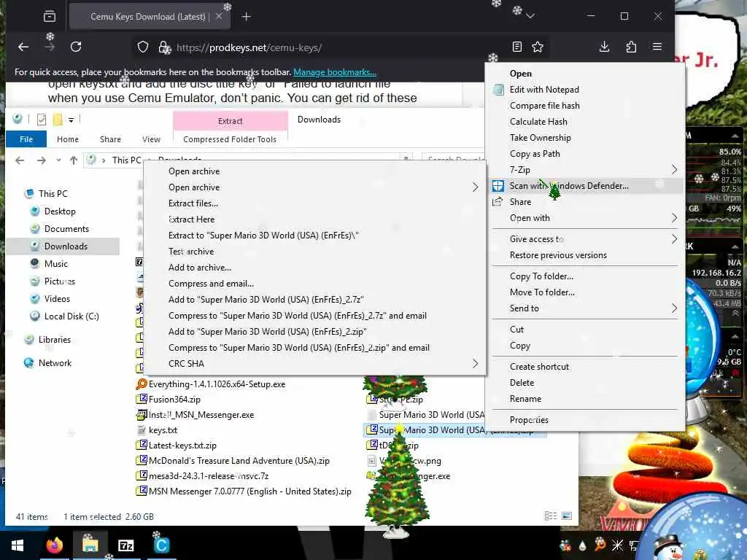Reload the page in Firefox
Viewport: 747px width, 560px height.
[76, 47]
